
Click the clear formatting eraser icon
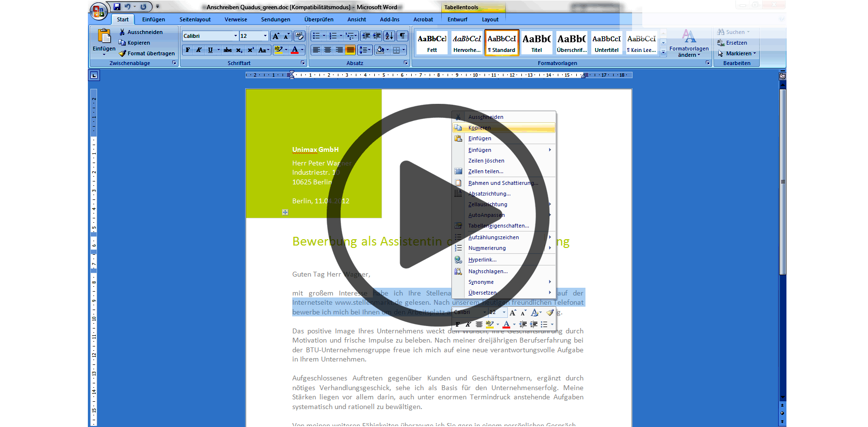(x=299, y=36)
